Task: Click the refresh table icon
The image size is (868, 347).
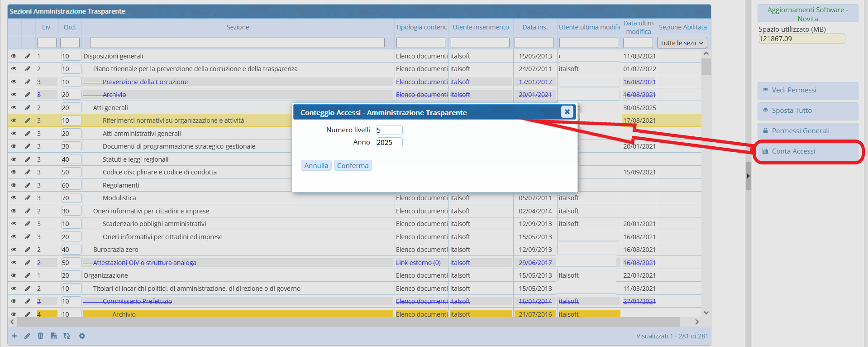Action: point(67,336)
